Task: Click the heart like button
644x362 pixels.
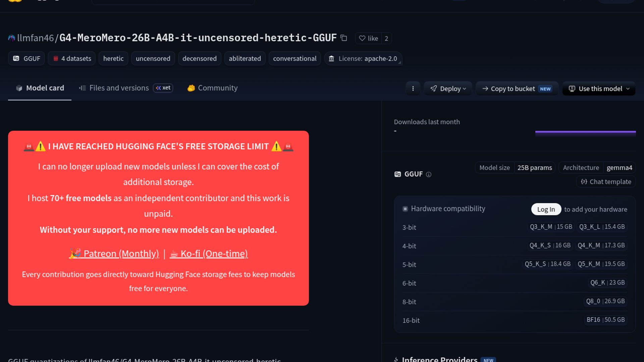Action: pyautogui.click(x=368, y=38)
